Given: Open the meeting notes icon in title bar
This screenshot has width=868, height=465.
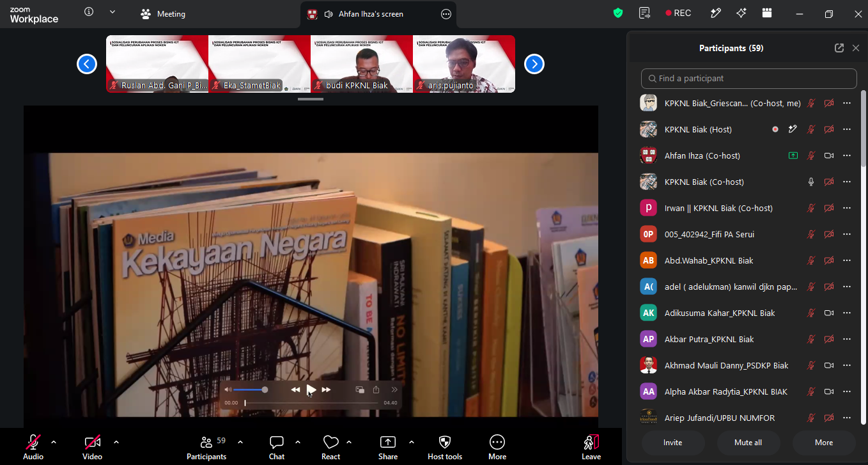Looking at the screenshot, I should coord(644,13).
